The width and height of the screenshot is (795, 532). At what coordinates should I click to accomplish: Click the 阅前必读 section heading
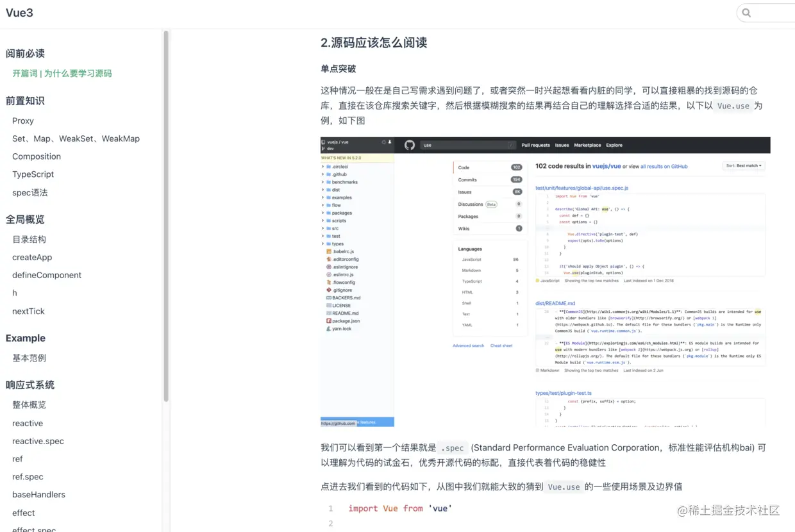(25, 53)
